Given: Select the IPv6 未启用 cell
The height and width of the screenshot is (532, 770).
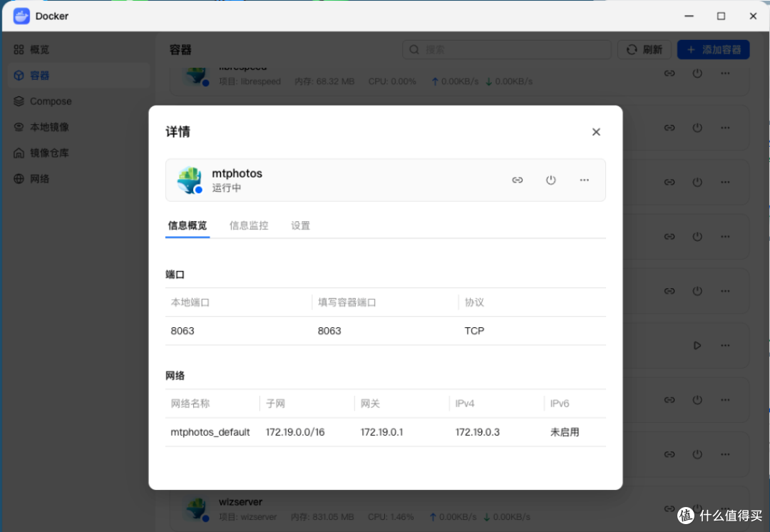Looking at the screenshot, I should [565, 431].
